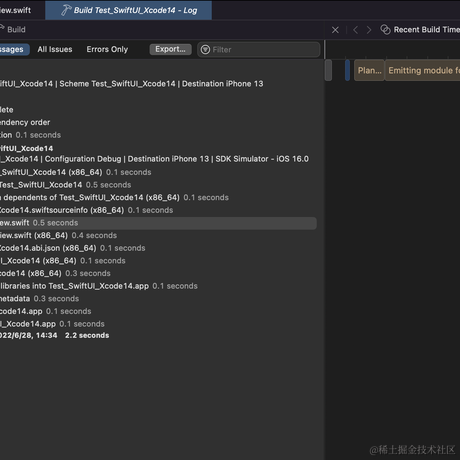Select the All Issues filter
The image size is (460, 460).
pyautogui.click(x=55, y=49)
